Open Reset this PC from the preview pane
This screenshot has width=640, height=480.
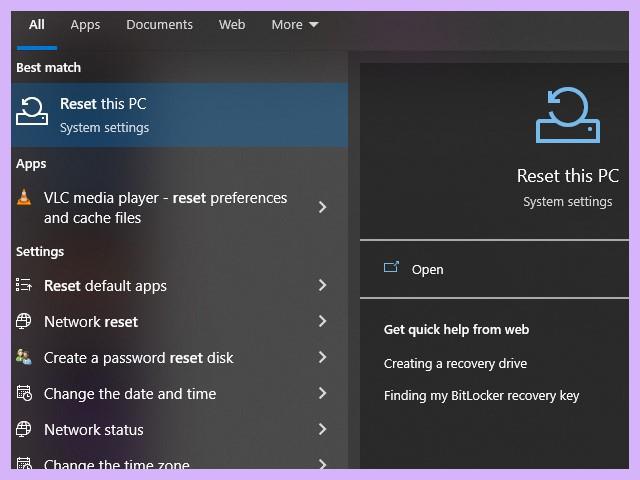(x=494, y=269)
